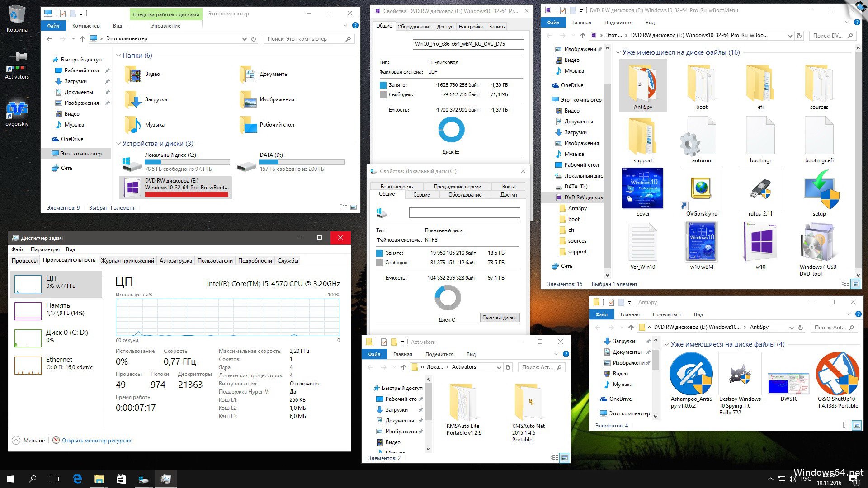
Task: Open Manage ribbon tab in This PC window
Action: [x=166, y=26]
